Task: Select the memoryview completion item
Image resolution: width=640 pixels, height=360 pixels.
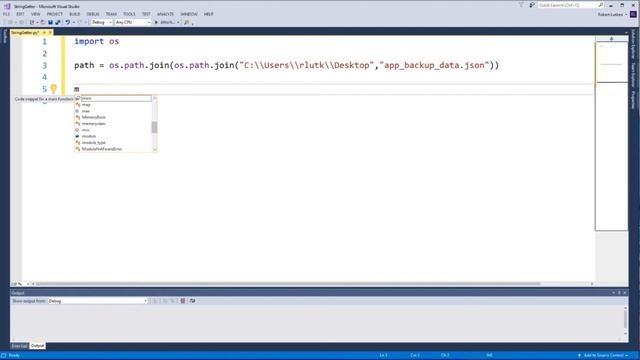Action: click(113, 124)
